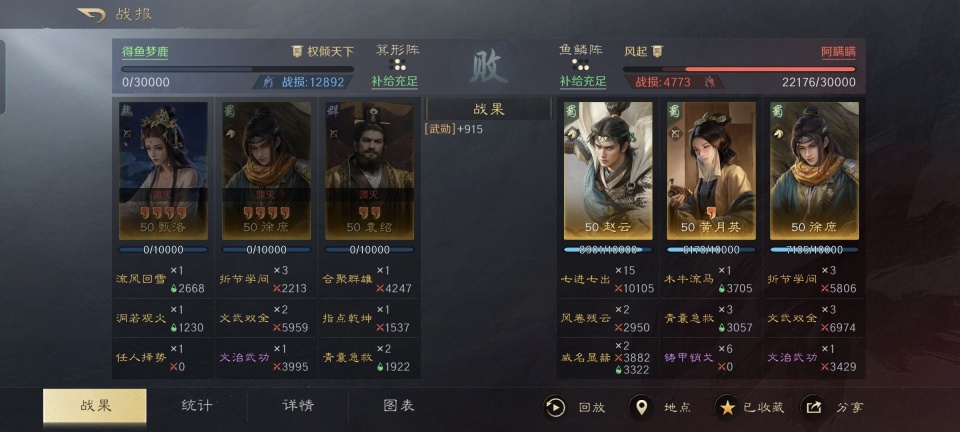Toggle the favorited star icon
Image resolution: width=960 pixels, height=432 pixels.
point(727,407)
